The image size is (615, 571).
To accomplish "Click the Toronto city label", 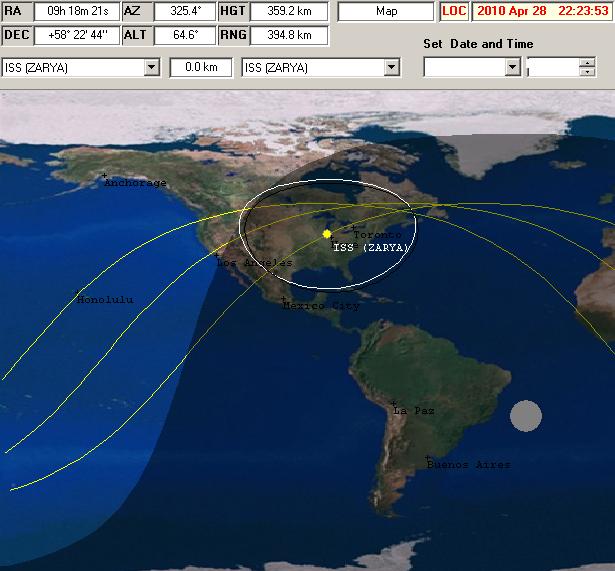I will 377,235.
